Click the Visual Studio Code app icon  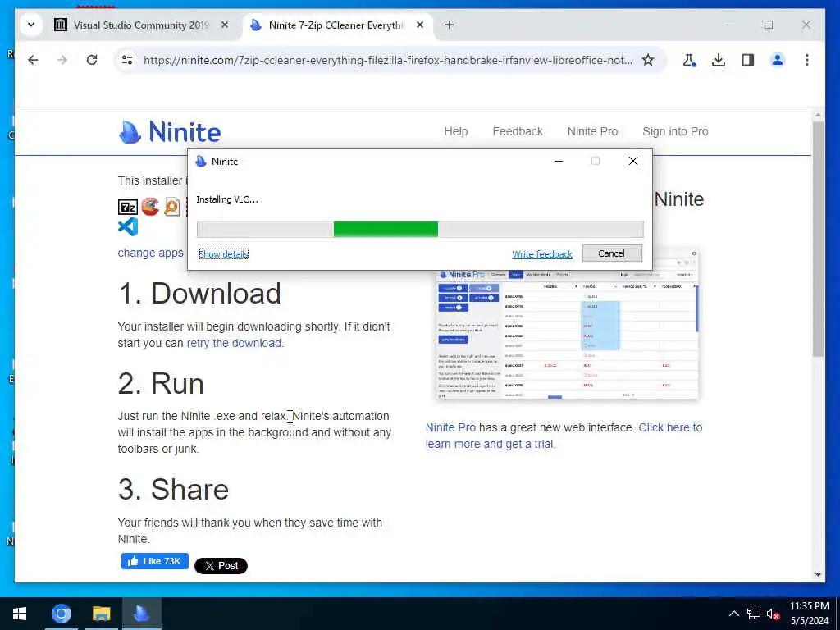pyautogui.click(x=128, y=226)
